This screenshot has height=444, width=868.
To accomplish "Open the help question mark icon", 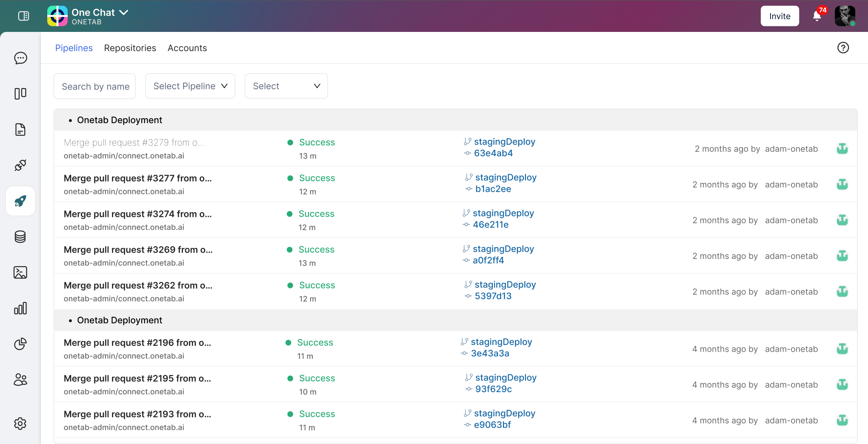I will [843, 48].
